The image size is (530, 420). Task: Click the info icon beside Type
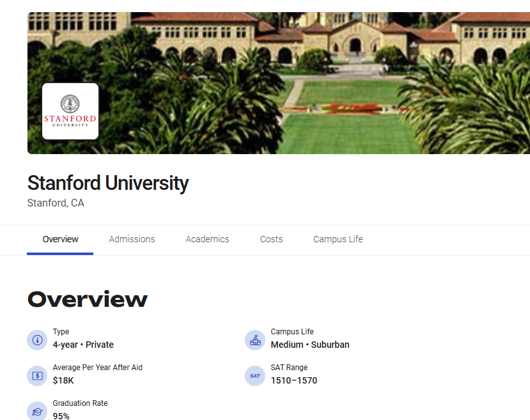point(37,339)
